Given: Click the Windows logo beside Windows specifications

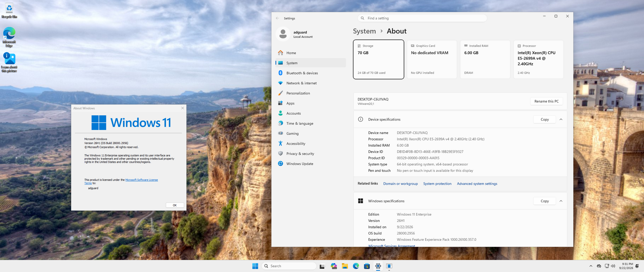Looking at the screenshot, I should 360,201.
